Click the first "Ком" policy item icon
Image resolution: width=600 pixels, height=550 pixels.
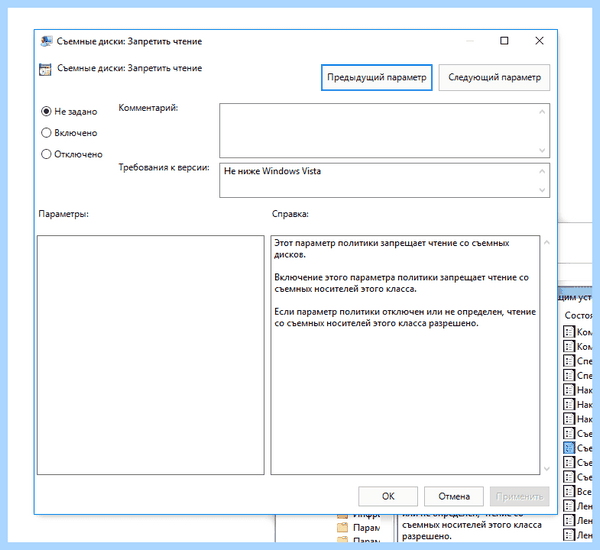tap(569, 331)
